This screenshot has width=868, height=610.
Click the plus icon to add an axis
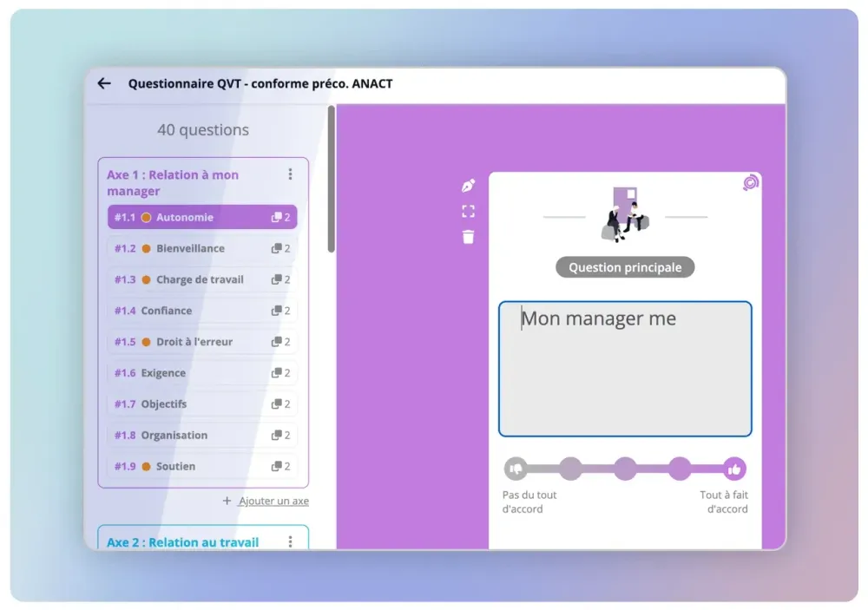tap(227, 501)
